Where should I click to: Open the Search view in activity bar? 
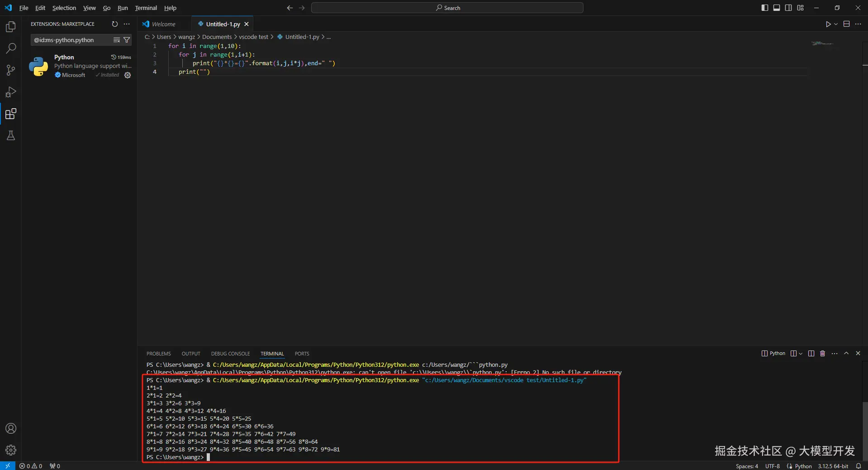pyautogui.click(x=11, y=48)
